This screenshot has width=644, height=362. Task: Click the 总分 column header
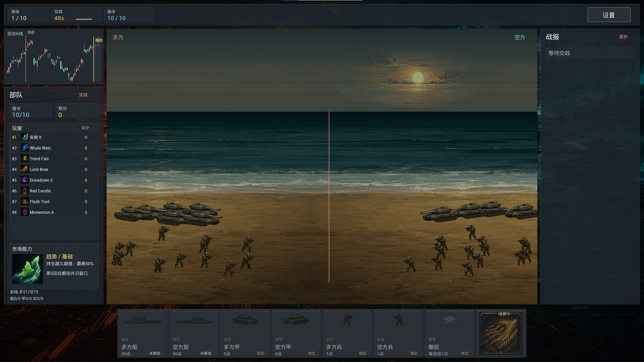click(x=85, y=128)
